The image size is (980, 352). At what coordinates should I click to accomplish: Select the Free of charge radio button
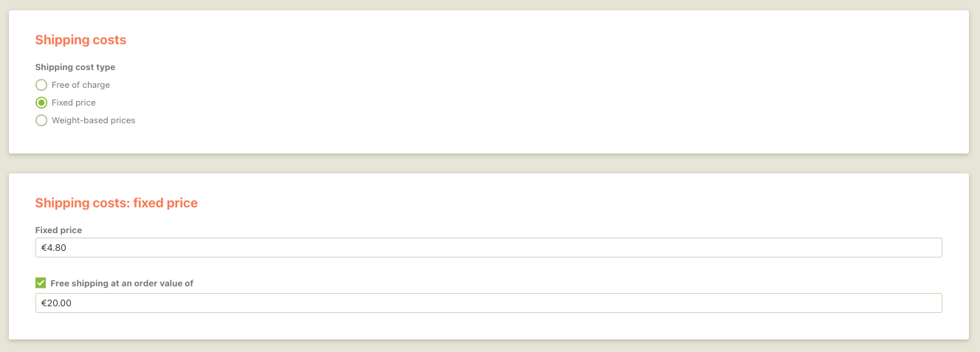click(41, 85)
